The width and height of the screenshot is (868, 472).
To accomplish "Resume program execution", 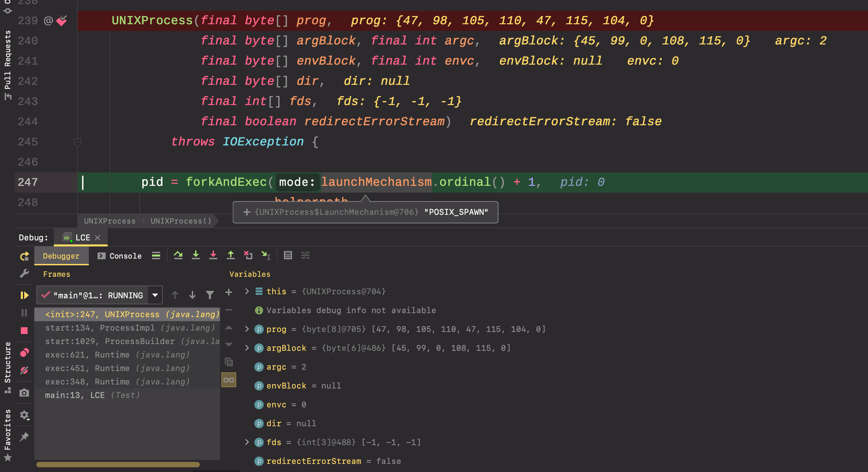I will click(24, 295).
